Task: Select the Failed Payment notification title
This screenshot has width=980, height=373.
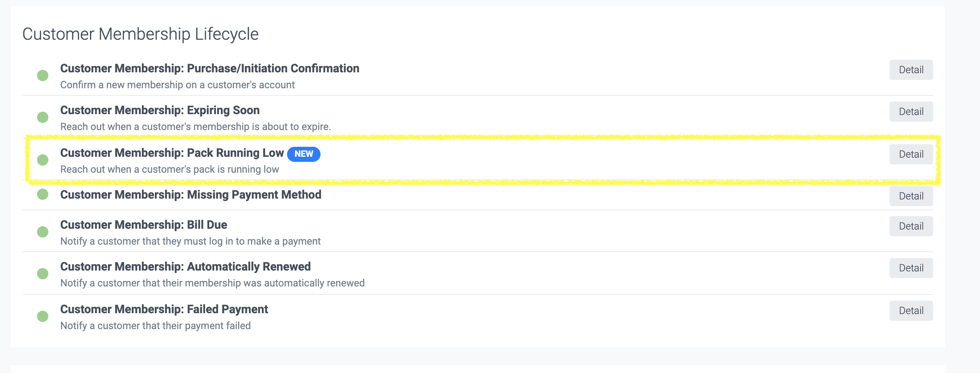Action: coord(164,309)
